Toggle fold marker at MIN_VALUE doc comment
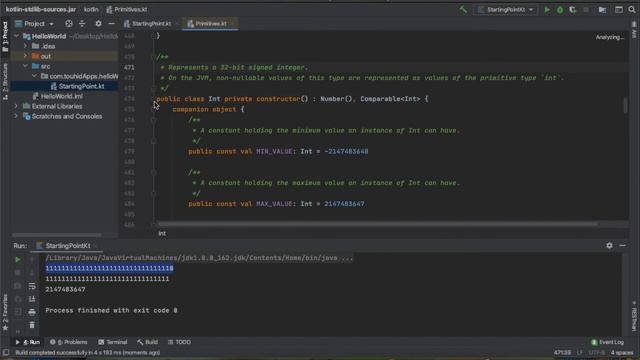The width and height of the screenshot is (640, 360). [x=154, y=120]
